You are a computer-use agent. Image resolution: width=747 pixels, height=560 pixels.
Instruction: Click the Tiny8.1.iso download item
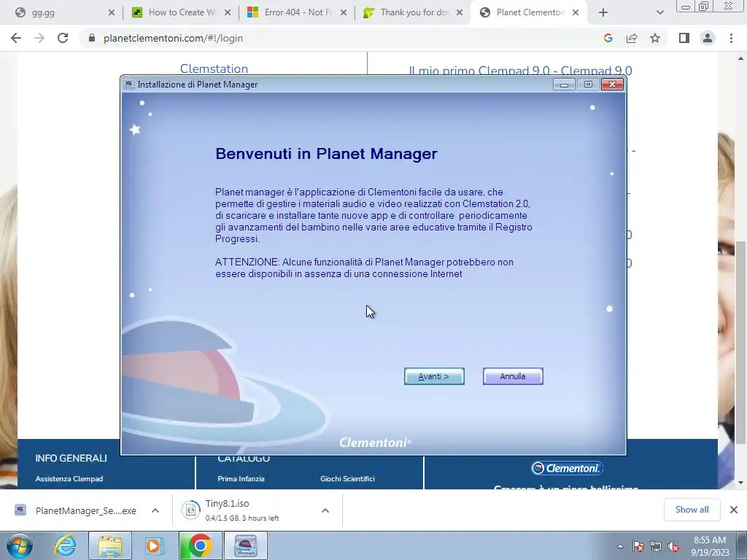(243, 510)
